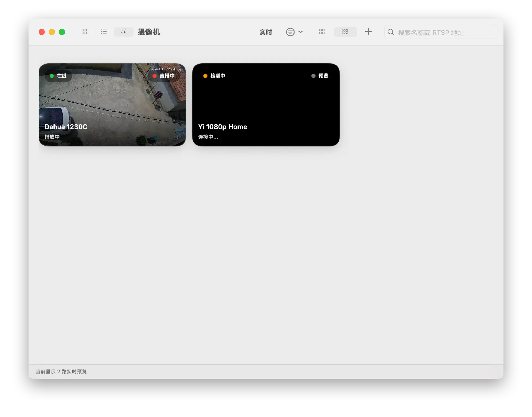Open the Yi 1080p Home camera tile
This screenshot has width=532, height=417.
click(x=266, y=105)
